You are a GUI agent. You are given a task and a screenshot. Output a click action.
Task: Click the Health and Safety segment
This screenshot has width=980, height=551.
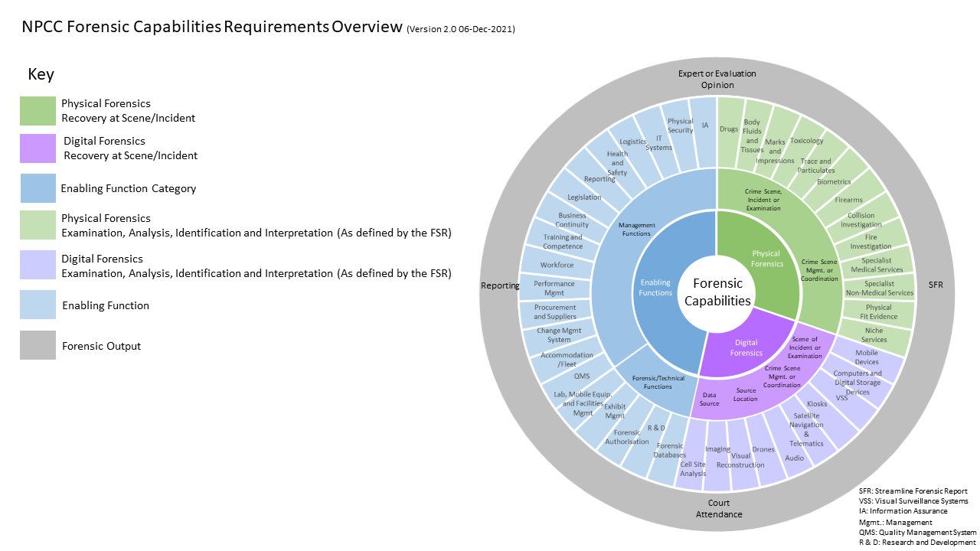(617, 163)
